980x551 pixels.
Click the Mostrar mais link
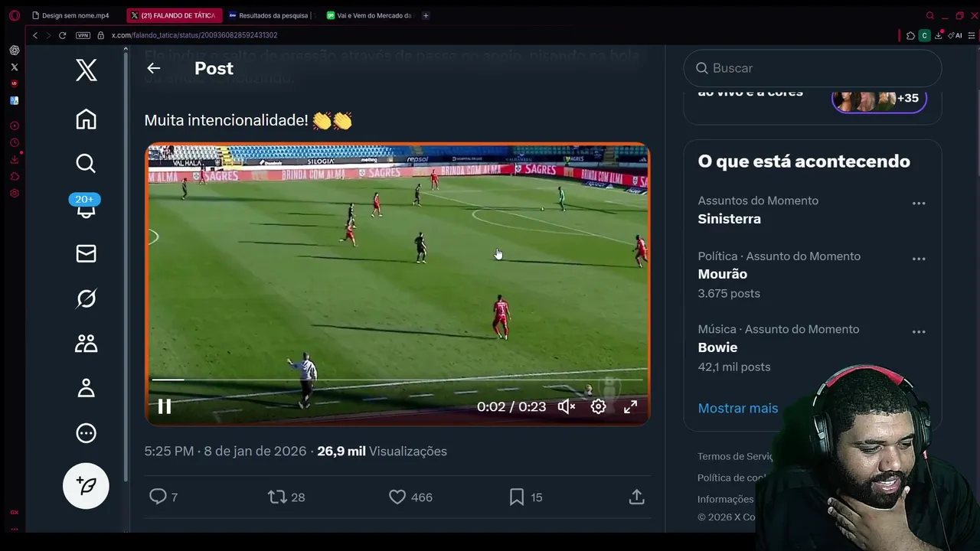pos(738,408)
